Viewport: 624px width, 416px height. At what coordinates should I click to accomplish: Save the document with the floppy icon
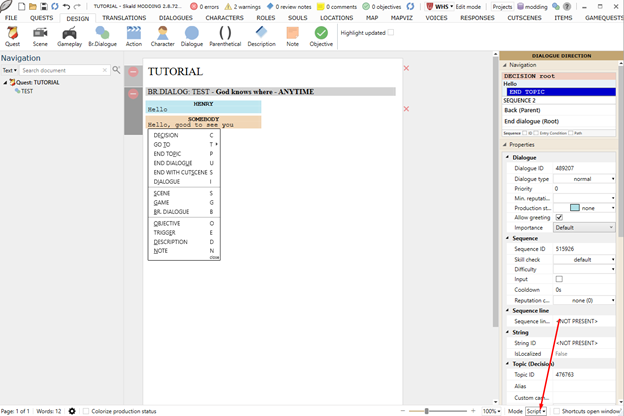44,6
